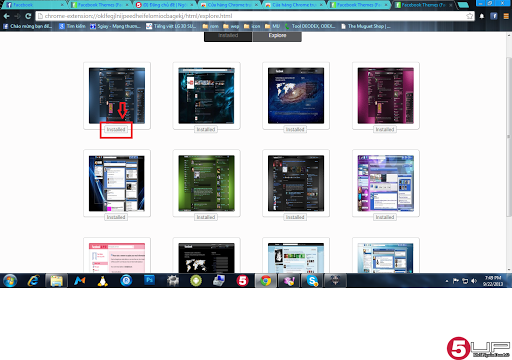512x360 pixels.
Task: Open the notification bell extension icon
Action: [x=482, y=16]
